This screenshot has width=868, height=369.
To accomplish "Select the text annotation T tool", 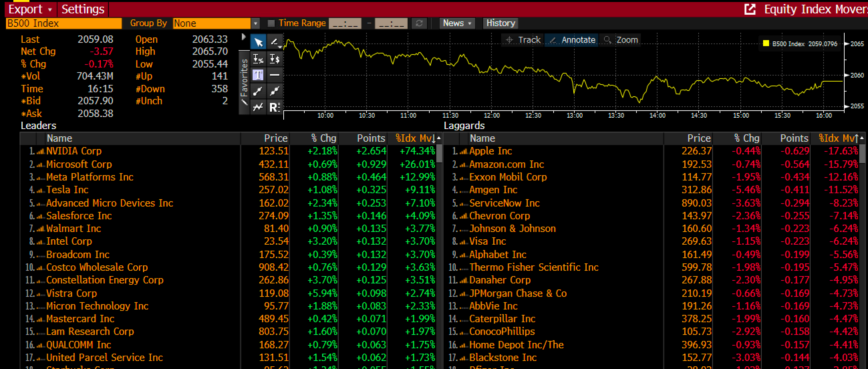I will (259, 75).
